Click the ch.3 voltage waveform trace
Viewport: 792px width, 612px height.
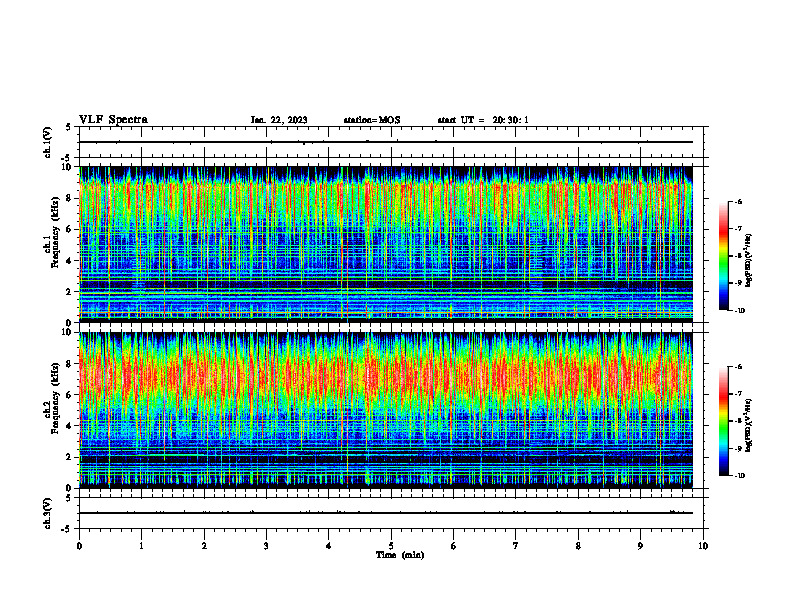coord(386,513)
